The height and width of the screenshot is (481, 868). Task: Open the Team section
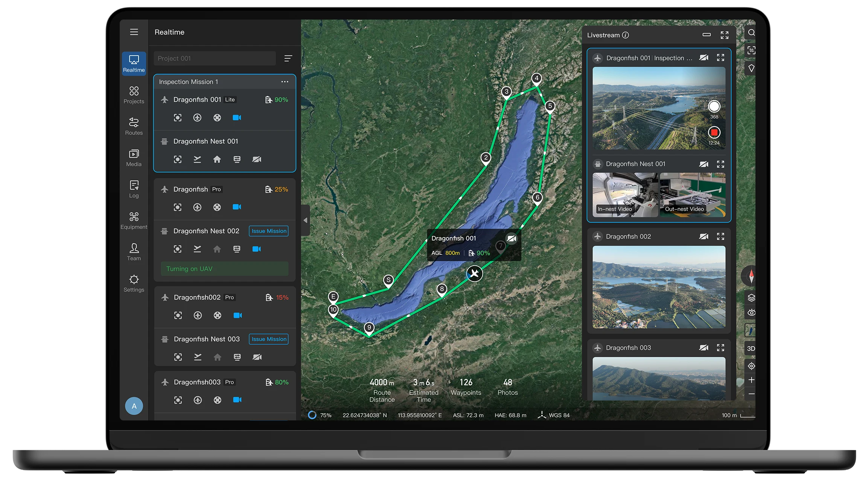point(134,252)
